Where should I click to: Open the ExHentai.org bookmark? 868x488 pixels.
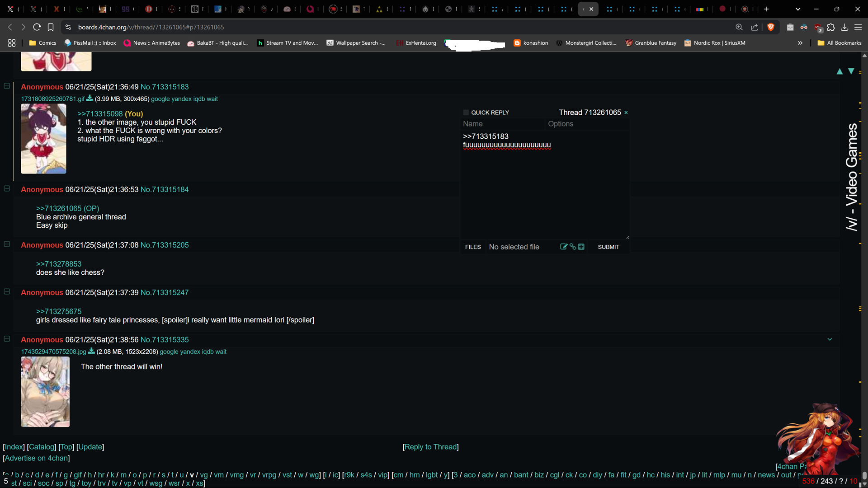416,43
